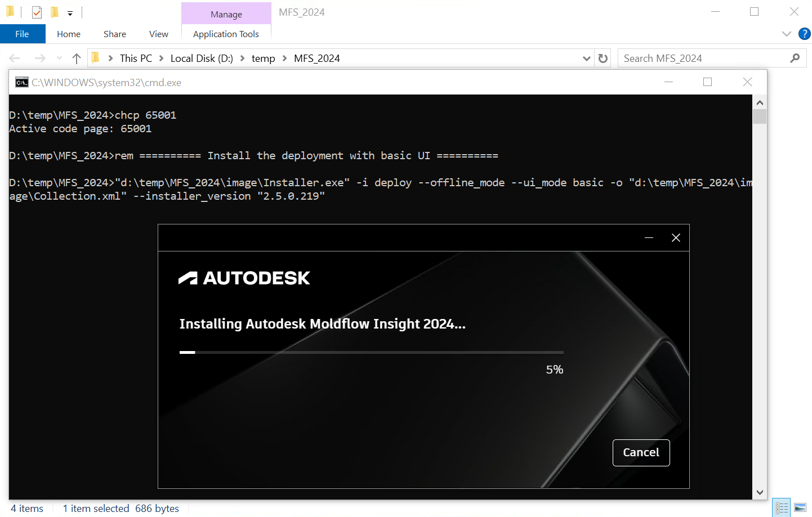Viewport: 812px width, 517px height.
Task: Refresh the MFS_2024 folder view
Action: [x=602, y=58]
